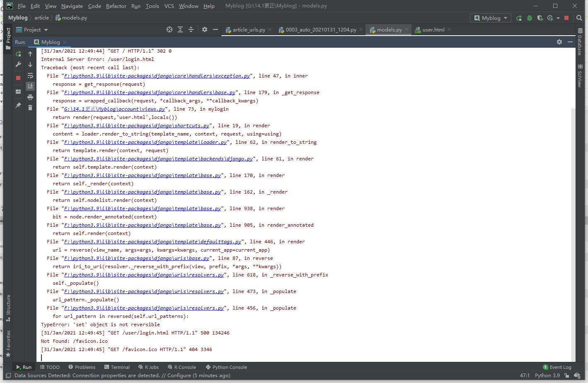The width and height of the screenshot is (588, 383).
Task: Rerun Myblog from main toolbar
Action: pos(519,18)
